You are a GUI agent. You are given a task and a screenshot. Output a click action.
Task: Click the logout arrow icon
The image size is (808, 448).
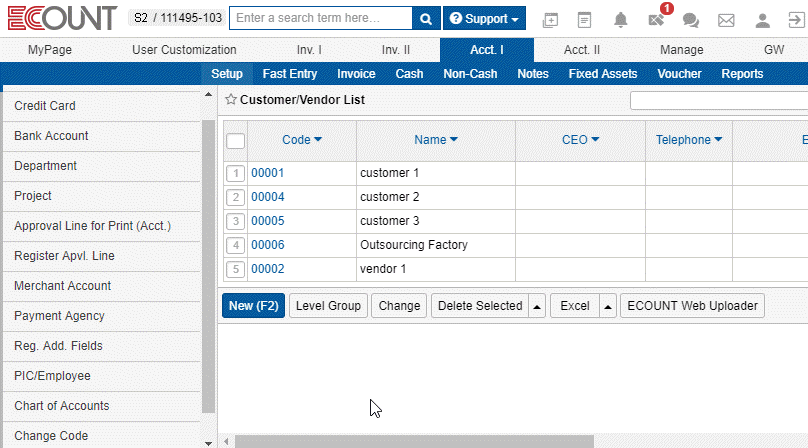coord(796,20)
